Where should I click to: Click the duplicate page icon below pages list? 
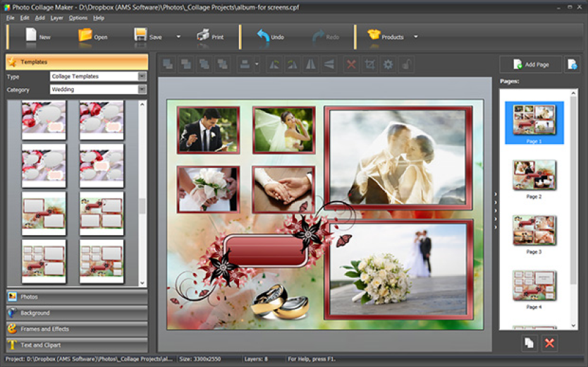(x=528, y=343)
